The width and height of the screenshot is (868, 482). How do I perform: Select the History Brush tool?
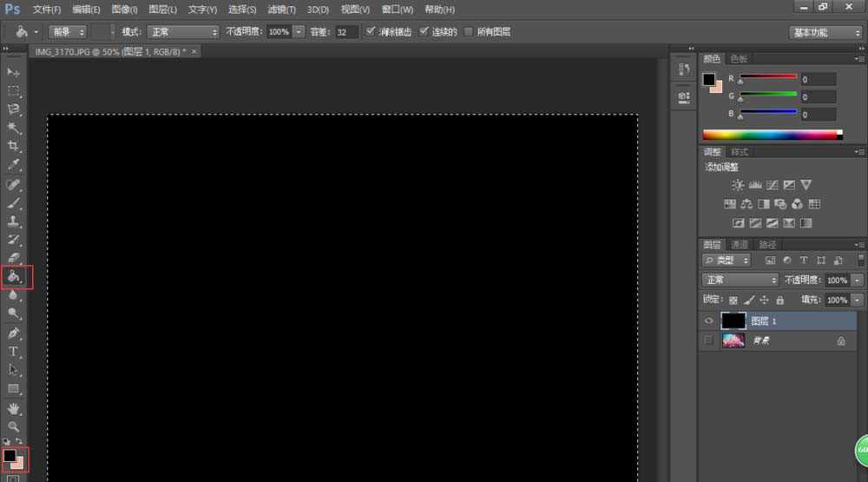(x=13, y=240)
